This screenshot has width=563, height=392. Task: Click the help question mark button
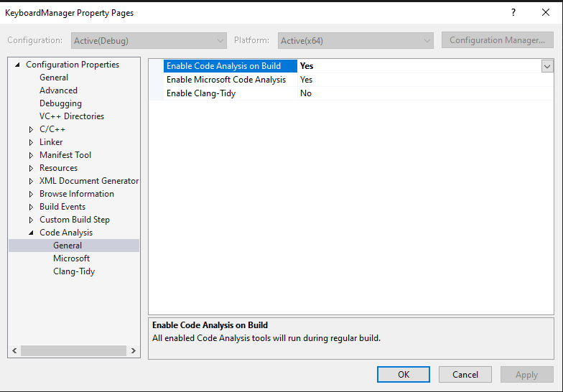(513, 13)
